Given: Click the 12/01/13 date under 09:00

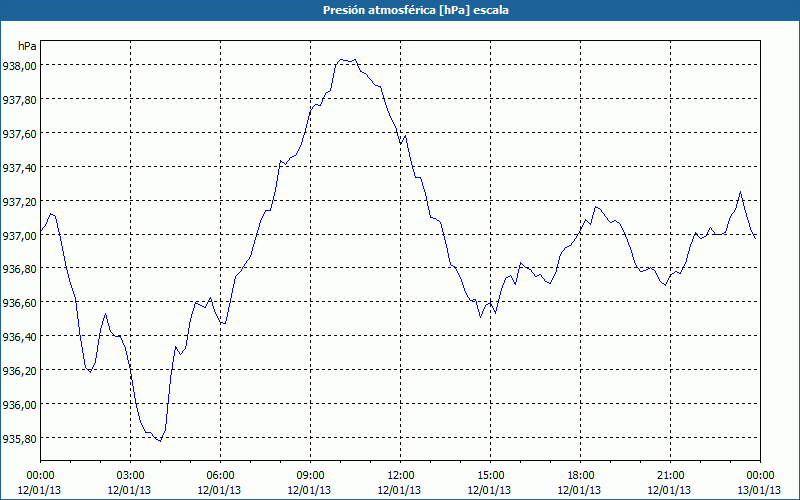Looking at the screenshot, I should pyautogui.click(x=310, y=490).
